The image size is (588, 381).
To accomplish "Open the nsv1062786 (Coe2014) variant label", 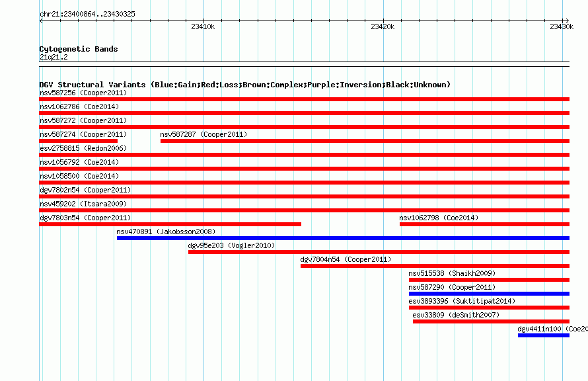I will (x=79, y=106).
